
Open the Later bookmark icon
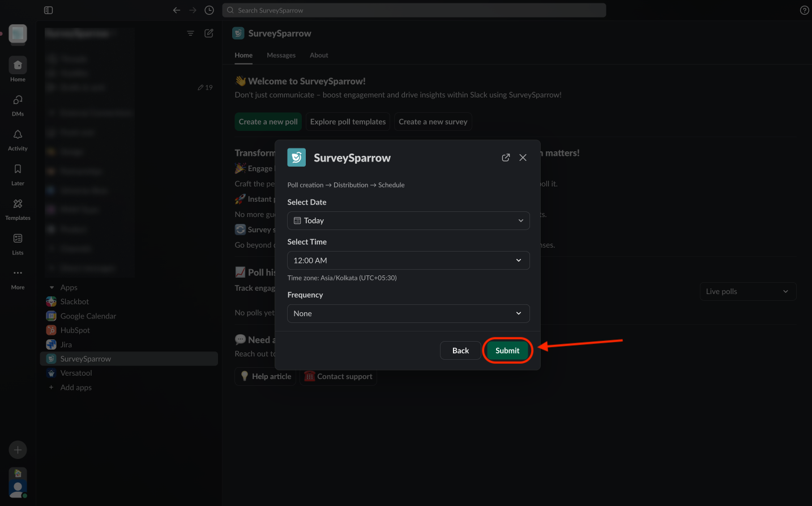coord(18,170)
